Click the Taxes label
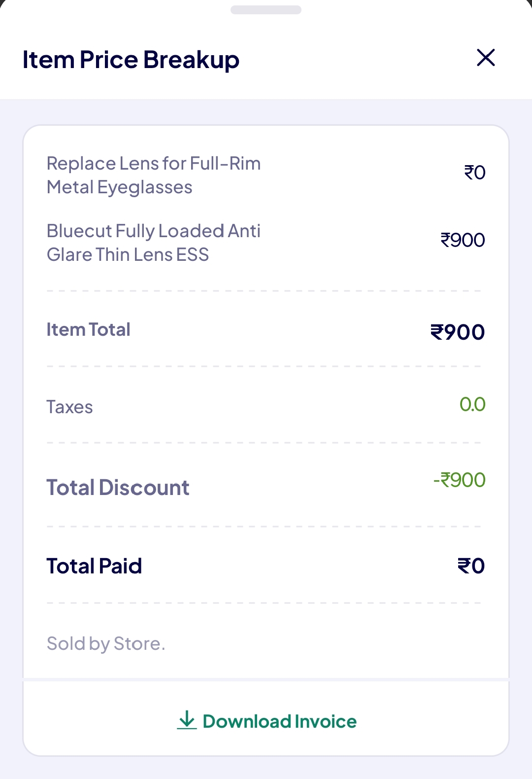This screenshot has height=779, width=532. click(69, 407)
